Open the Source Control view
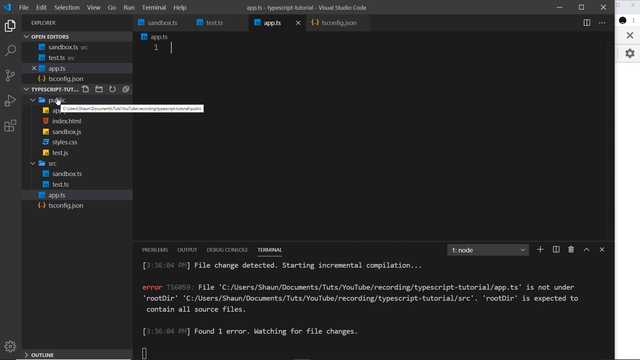Screen dimensions: 640x360 (x=10, y=76)
